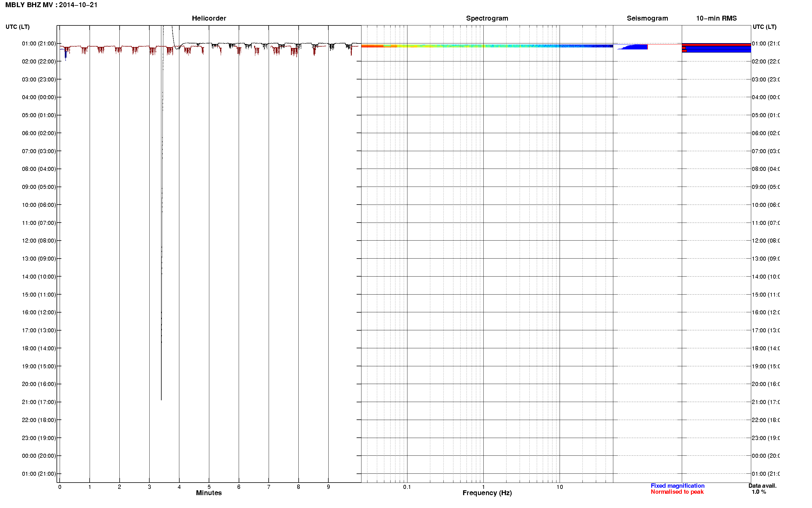Select the 'Helicorder' panel heading
Screen dimensions: 812x508
pos(209,19)
